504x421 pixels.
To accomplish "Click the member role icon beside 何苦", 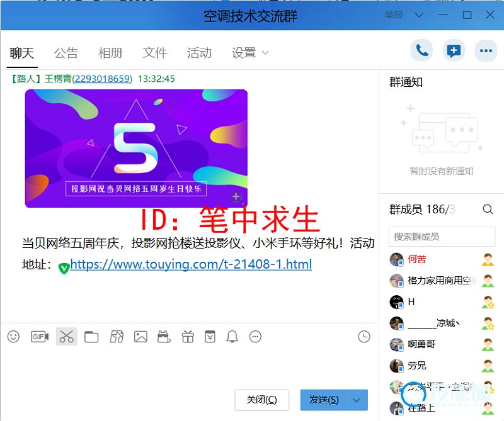I will point(488,259).
